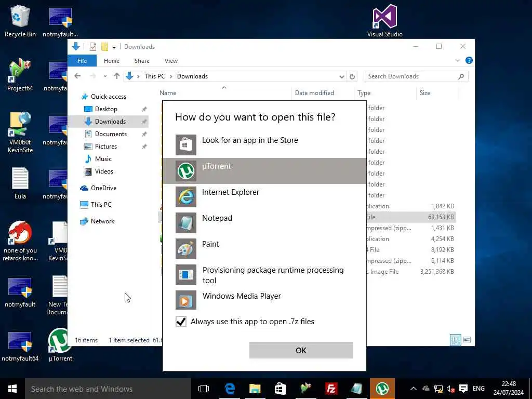
Task: Select the Visual Studio desktop shortcut
Action: [385, 21]
